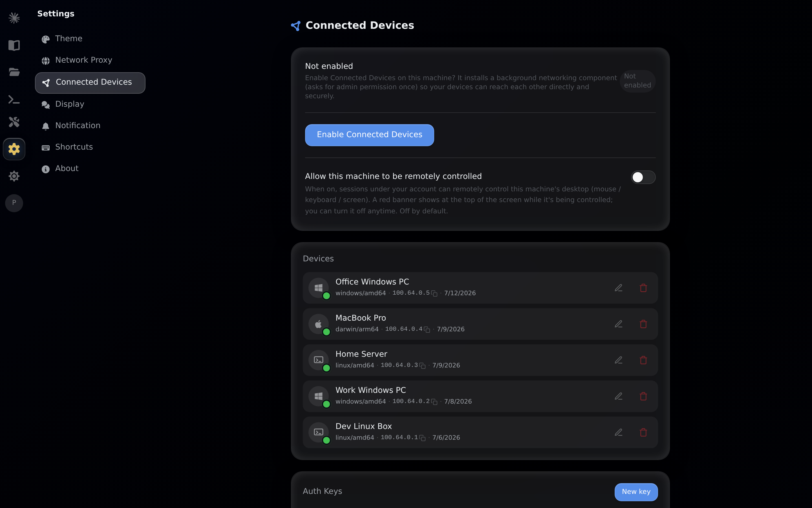Open Network Proxy settings
This screenshot has width=812, height=508.
90,60
